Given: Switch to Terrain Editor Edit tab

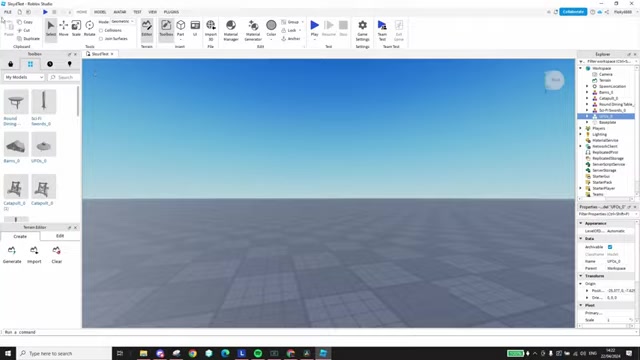Looking at the screenshot, I should coord(60,236).
